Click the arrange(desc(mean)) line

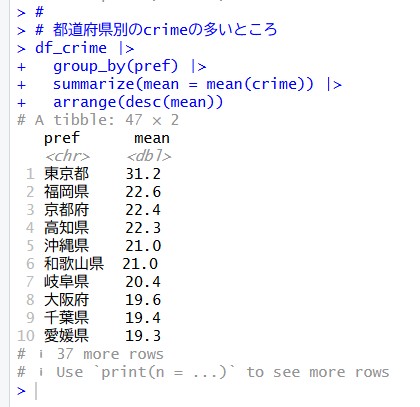point(120,102)
